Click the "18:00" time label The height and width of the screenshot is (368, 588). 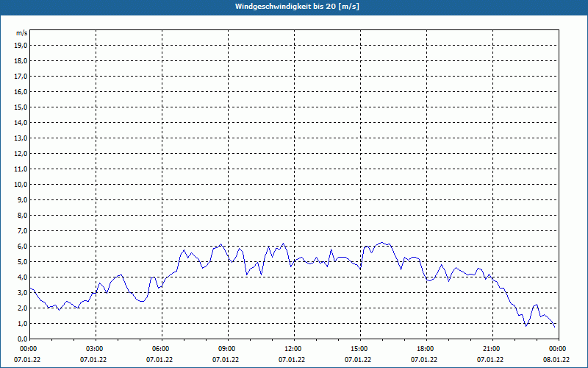click(x=425, y=349)
